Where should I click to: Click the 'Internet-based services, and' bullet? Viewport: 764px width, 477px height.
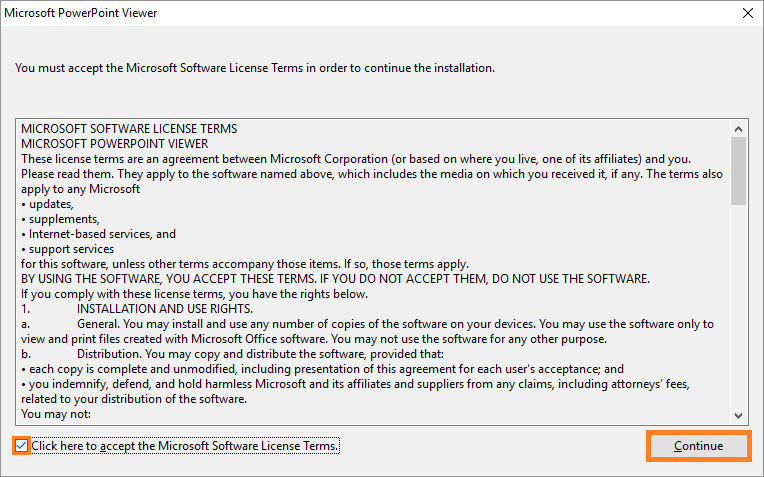pyautogui.click(x=98, y=234)
